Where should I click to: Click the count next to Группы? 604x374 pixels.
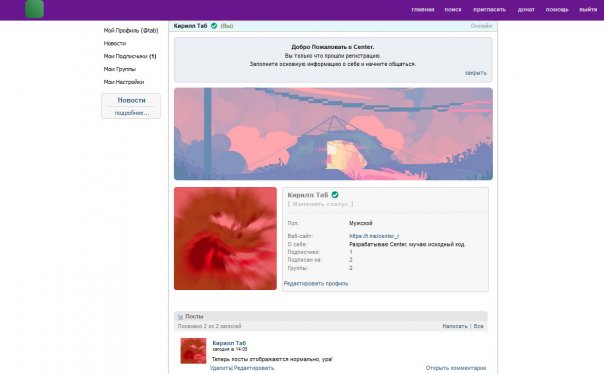tap(351, 268)
